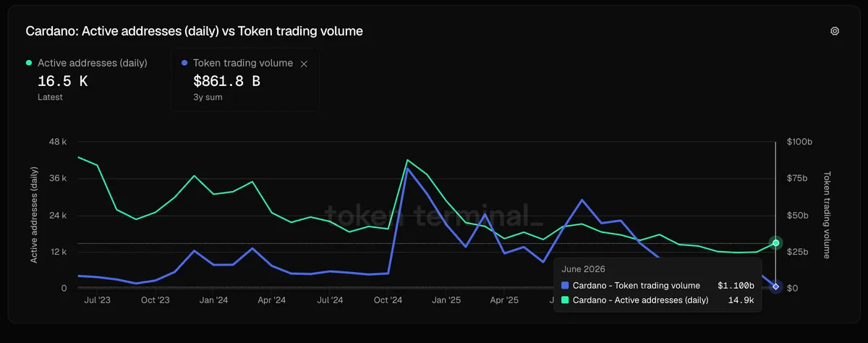The height and width of the screenshot is (343, 868).
Task: Click the 14.9k tooltip value
Action: tap(741, 300)
